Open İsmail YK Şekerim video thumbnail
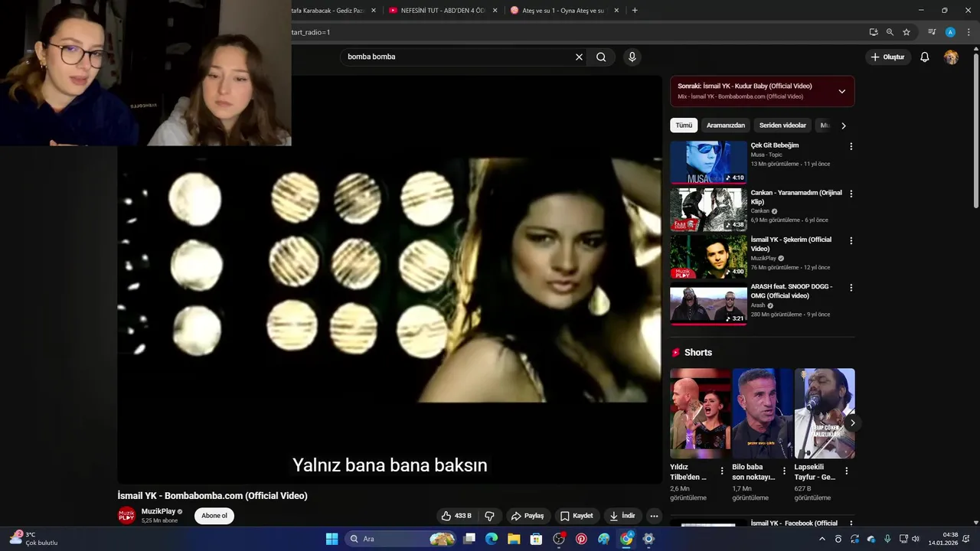Screen dimensions: 980x551 (x=708, y=256)
